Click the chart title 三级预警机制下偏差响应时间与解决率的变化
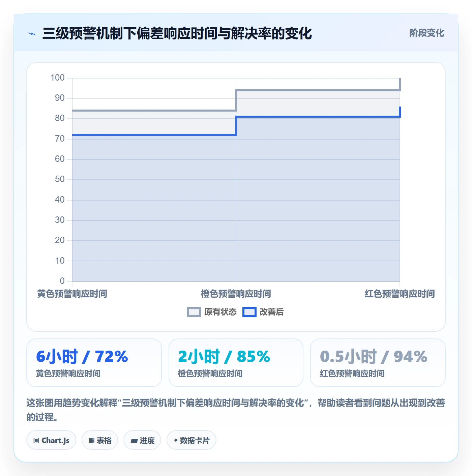472x476 pixels. click(177, 33)
